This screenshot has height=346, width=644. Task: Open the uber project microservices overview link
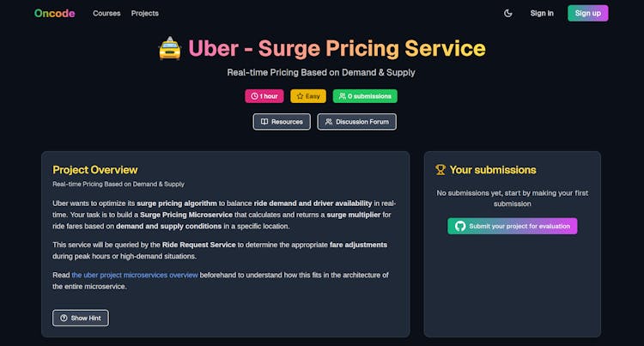click(x=135, y=275)
